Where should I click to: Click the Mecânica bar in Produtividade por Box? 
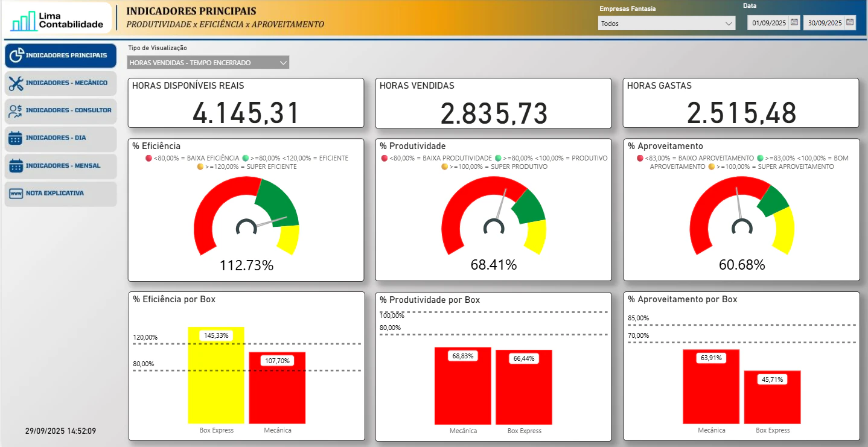coord(463,386)
